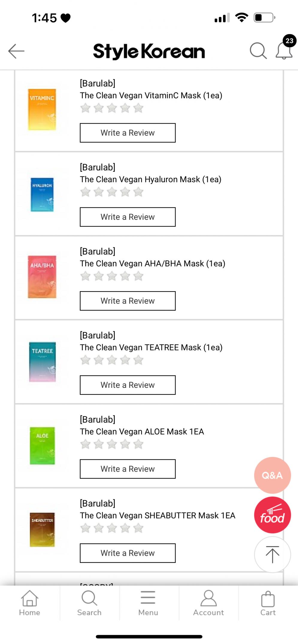Open The Clean Vegan ALOE Mask title
298x644 pixels.
pos(142,432)
